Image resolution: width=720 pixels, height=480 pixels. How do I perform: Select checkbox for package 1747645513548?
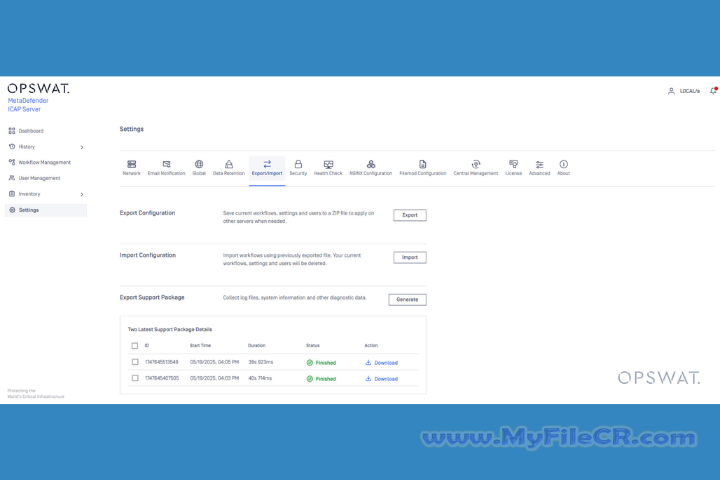point(135,362)
